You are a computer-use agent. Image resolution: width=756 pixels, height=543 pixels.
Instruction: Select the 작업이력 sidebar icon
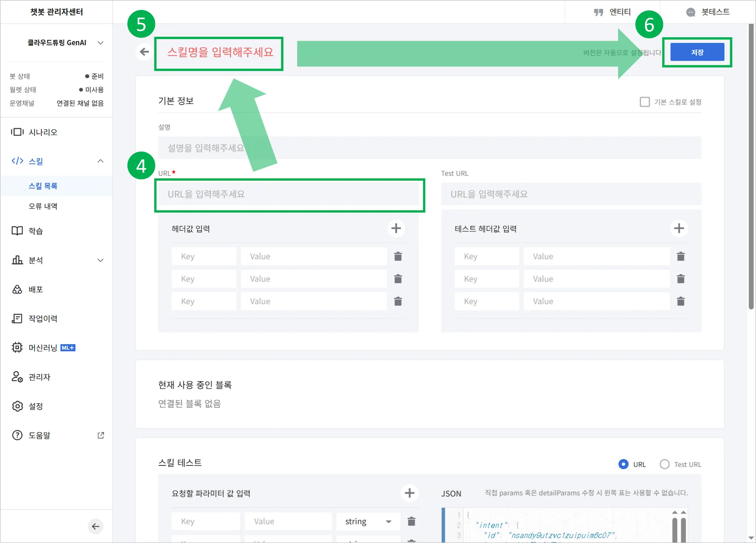click(x=42, y=318)
